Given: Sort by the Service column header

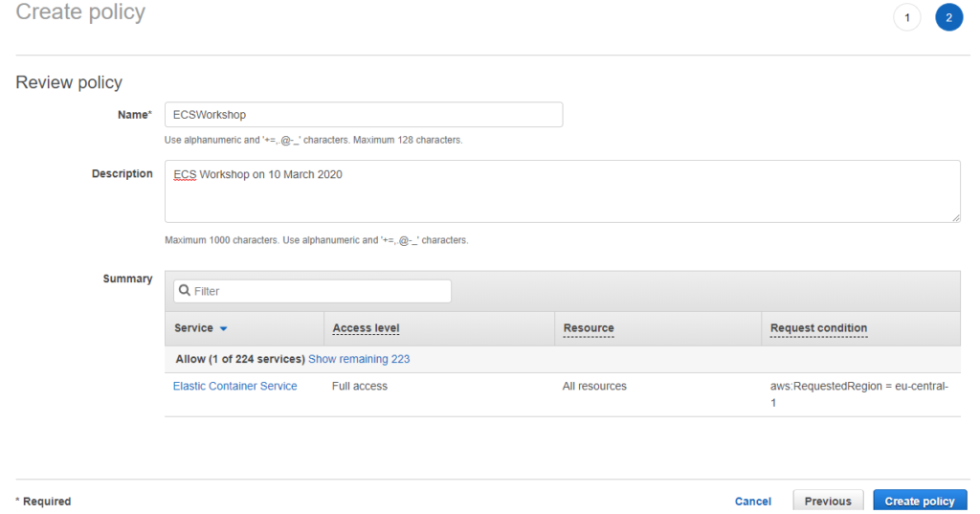Looking at the screenshot, I should [x=194, y=328].
